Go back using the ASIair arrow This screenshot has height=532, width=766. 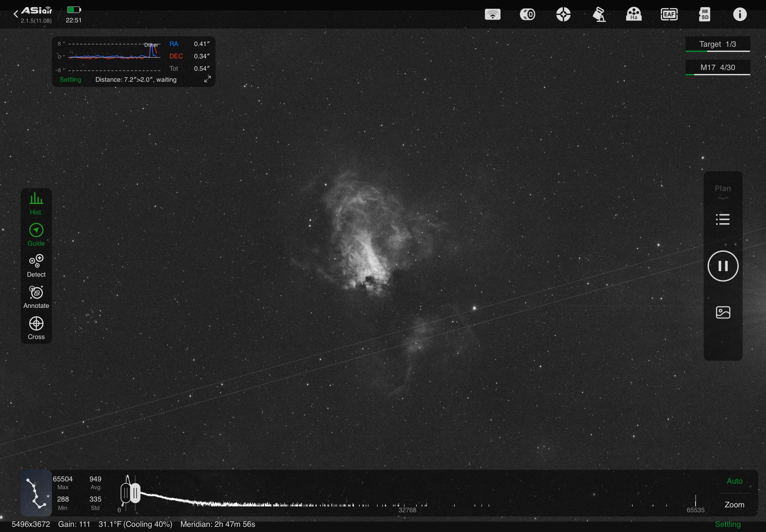(x=16, y=14)
